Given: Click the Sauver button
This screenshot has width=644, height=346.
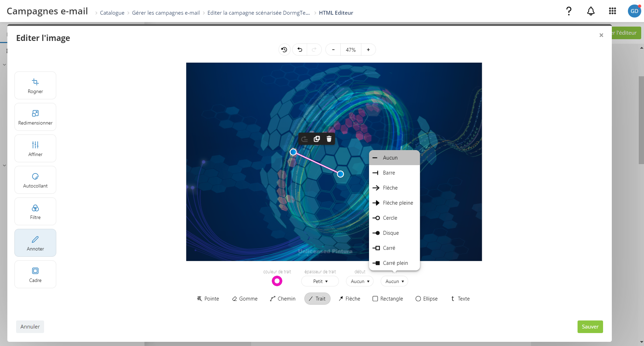Looking at the screenshot, I should coord(590,327).
